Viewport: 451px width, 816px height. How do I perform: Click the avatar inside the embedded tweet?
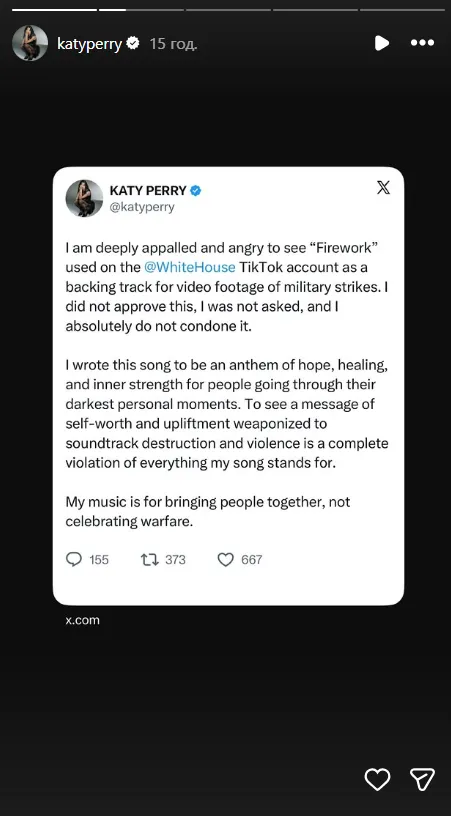point(84,198)
